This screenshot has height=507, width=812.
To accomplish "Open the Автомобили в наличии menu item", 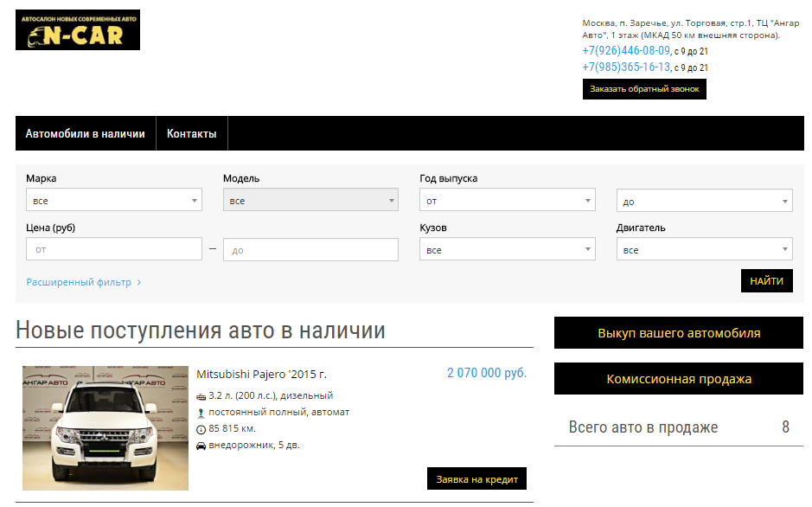I will (86, 133).
